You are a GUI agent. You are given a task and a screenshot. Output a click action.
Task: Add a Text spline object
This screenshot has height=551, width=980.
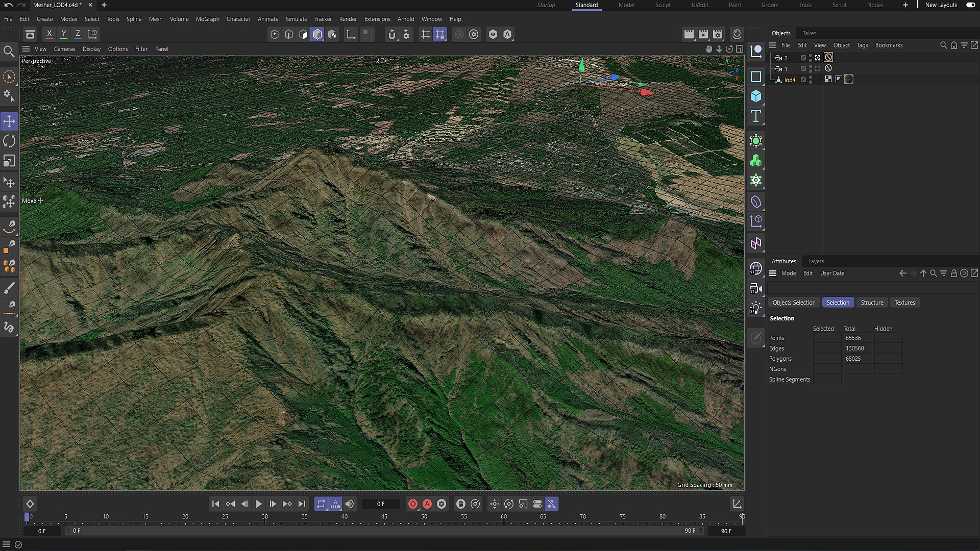click(x=756, y=116)
